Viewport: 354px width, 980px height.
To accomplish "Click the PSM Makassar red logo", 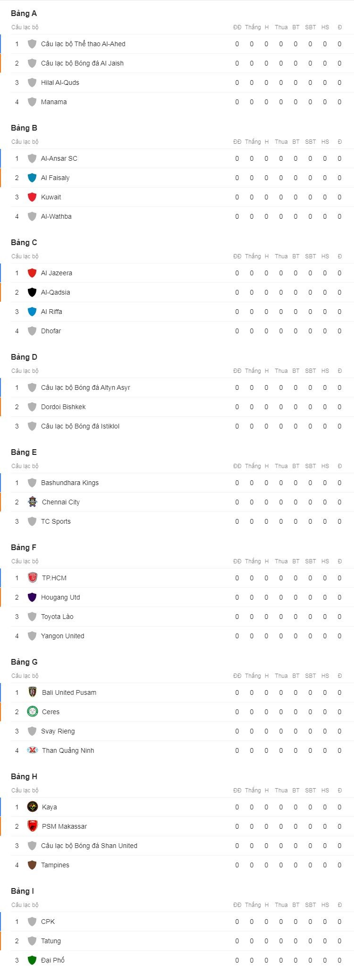I will click(x=33, y=826).
